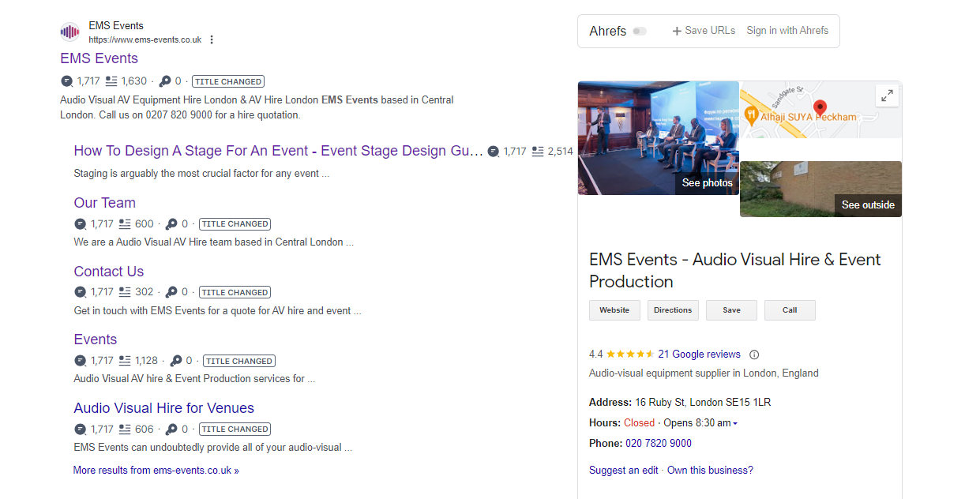Click TITLE CHANGED badge under Contact Us
The width and height of the screenshot is (980, 499).
click(235, 292)
